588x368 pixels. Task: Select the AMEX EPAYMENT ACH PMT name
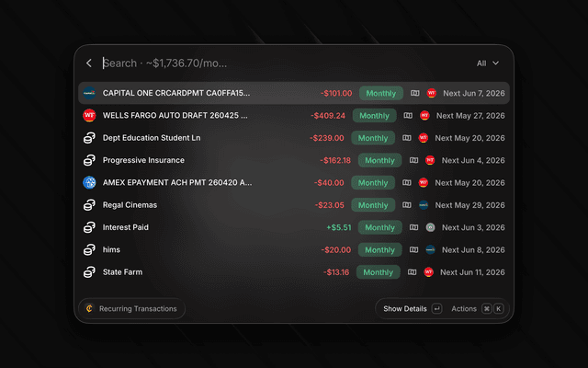(177, 182)
